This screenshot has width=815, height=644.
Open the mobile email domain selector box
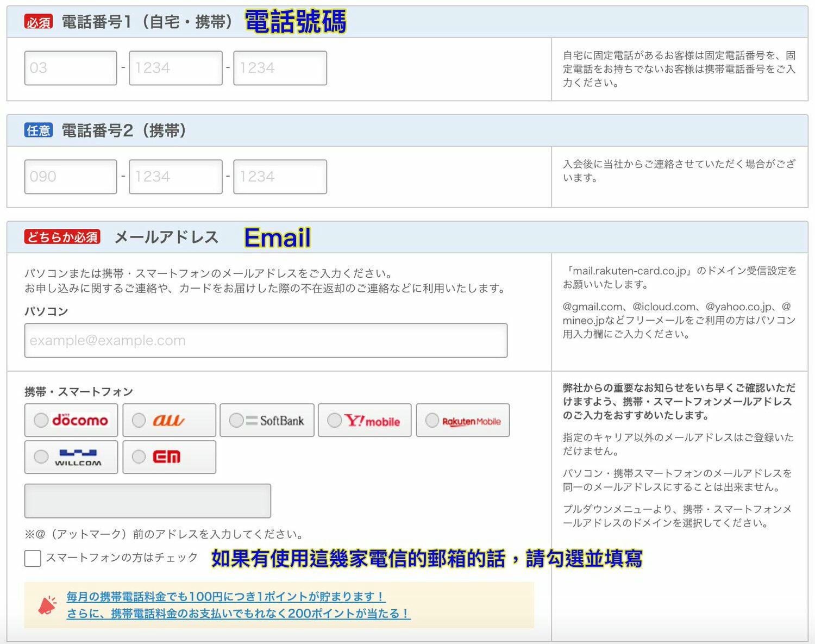point(147,501)
